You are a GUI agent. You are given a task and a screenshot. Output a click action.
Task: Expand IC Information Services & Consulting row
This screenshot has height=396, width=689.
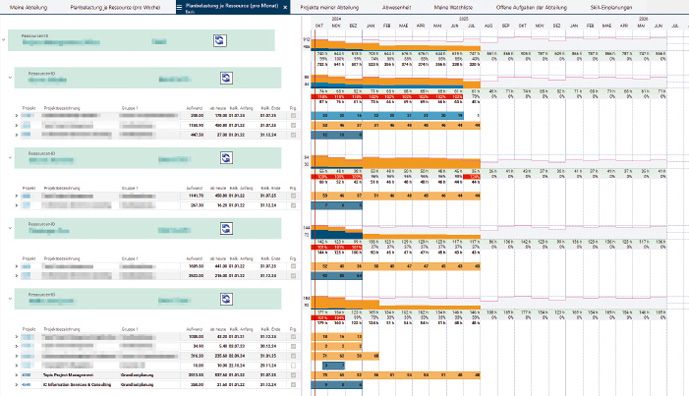[x=17, y=385]
